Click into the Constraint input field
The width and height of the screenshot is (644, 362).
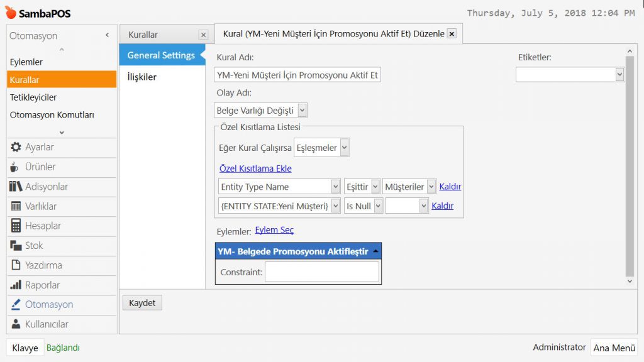321,272
